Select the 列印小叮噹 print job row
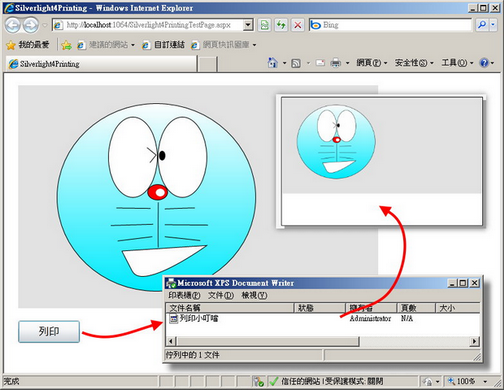The image size is (504, 390). click(x=323, y=318)
